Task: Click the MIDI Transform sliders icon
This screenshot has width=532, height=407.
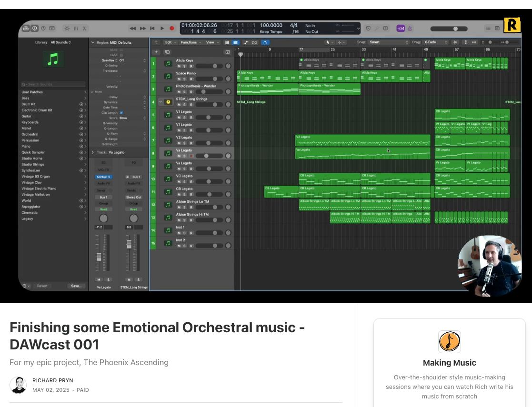Action: 76,29
